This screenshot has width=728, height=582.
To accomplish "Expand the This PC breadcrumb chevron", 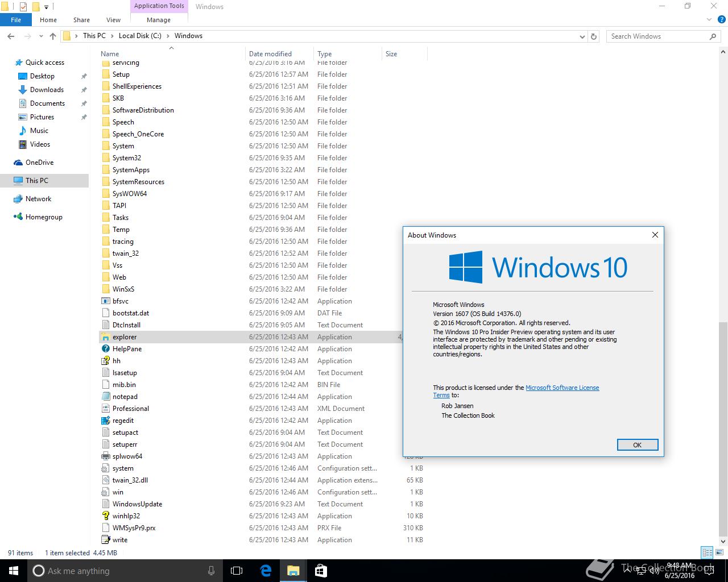I will pyautogui.click(x=111, y=36).
